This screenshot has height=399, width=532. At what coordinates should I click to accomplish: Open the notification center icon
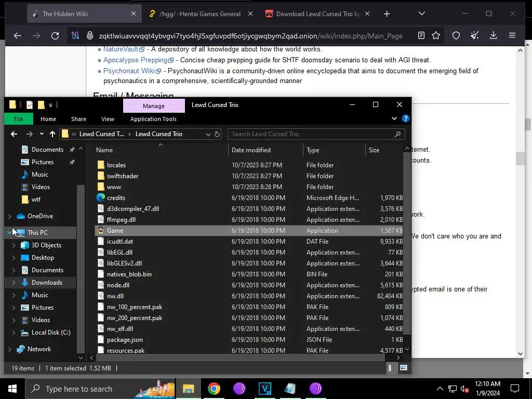point(515,389)
